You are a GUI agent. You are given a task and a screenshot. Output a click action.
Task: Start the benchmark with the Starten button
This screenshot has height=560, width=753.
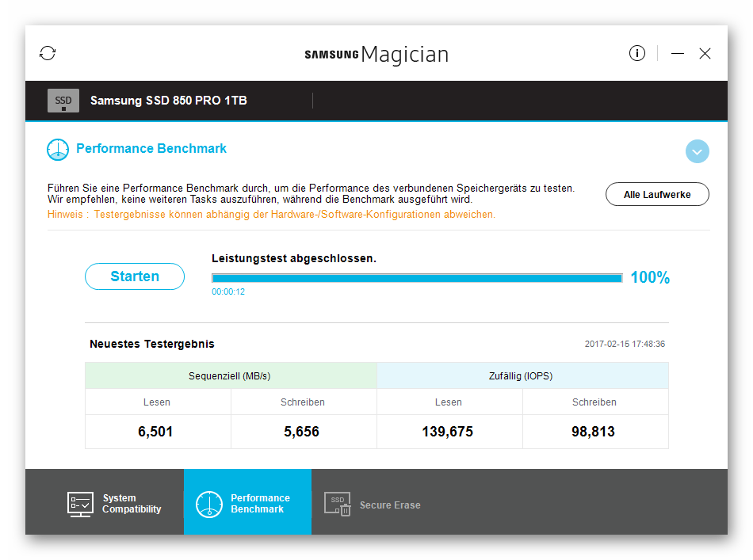click(135, 276)
